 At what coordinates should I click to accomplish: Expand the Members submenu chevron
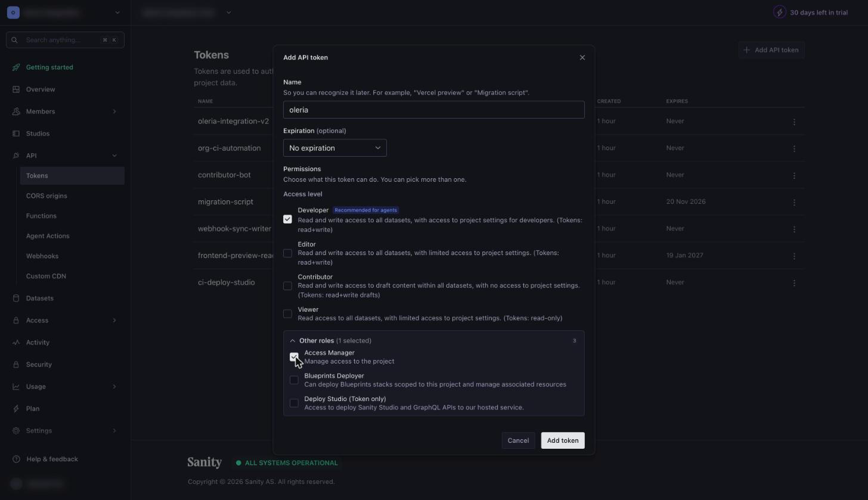114,111
